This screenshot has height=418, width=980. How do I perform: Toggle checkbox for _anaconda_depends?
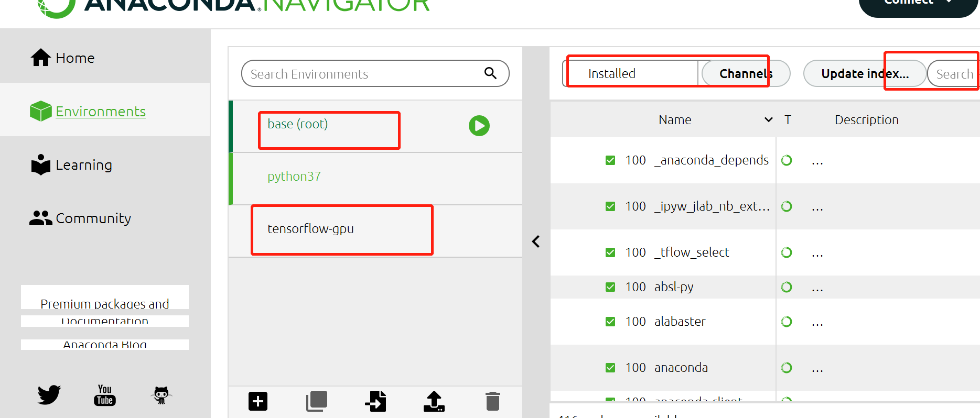[610, 160]
